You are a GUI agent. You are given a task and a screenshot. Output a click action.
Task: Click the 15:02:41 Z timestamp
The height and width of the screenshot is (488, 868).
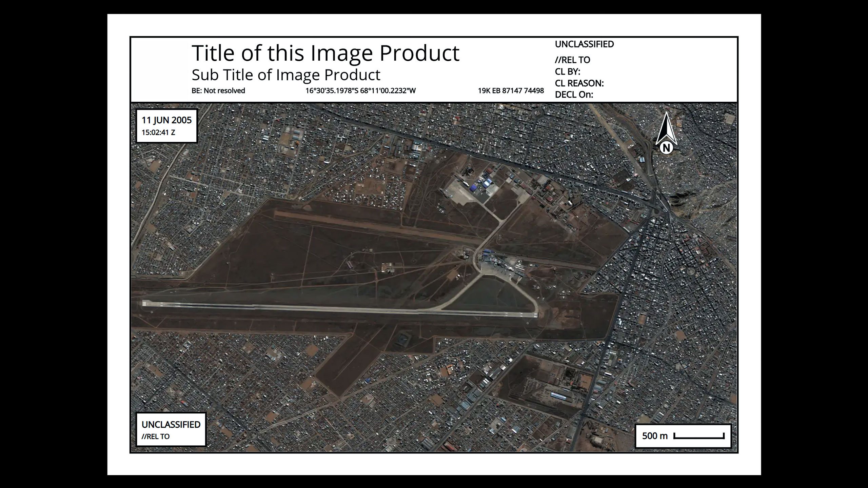158,133
